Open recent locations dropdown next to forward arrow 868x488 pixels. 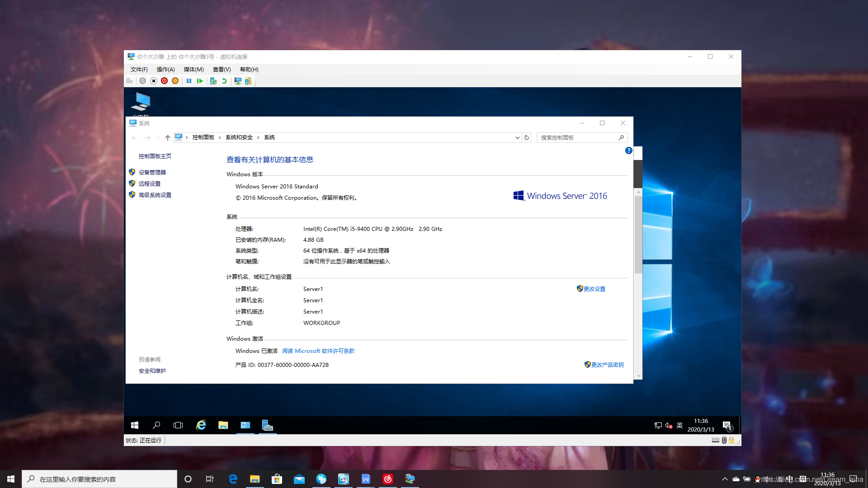(158, 138)
